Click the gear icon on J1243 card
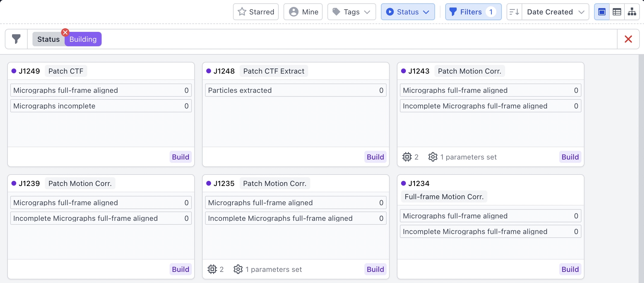This screenshot has width=644, height=283. [x=433, y=157]
